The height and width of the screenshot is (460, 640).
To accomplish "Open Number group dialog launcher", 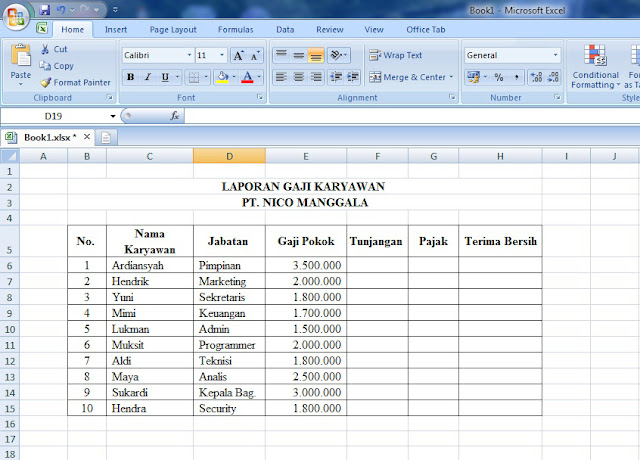I will (557, 97).
